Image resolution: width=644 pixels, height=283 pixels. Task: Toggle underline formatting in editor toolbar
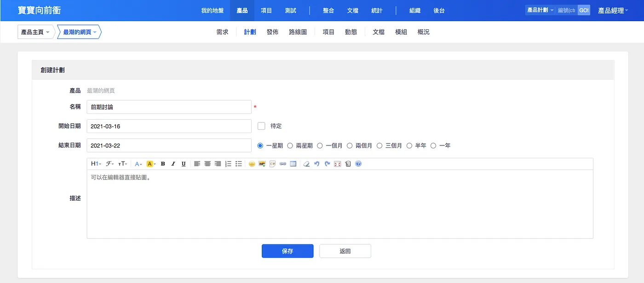[x=184, y=164]
